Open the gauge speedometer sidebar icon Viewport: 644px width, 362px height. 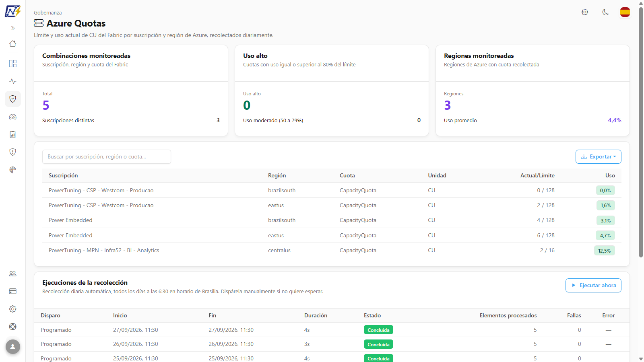[13, 117]
